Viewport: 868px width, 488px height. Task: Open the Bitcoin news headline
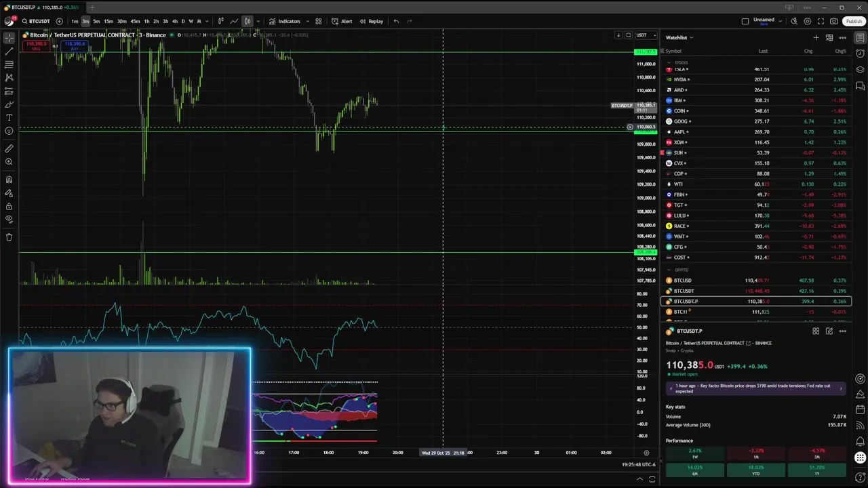coord(755,388)
